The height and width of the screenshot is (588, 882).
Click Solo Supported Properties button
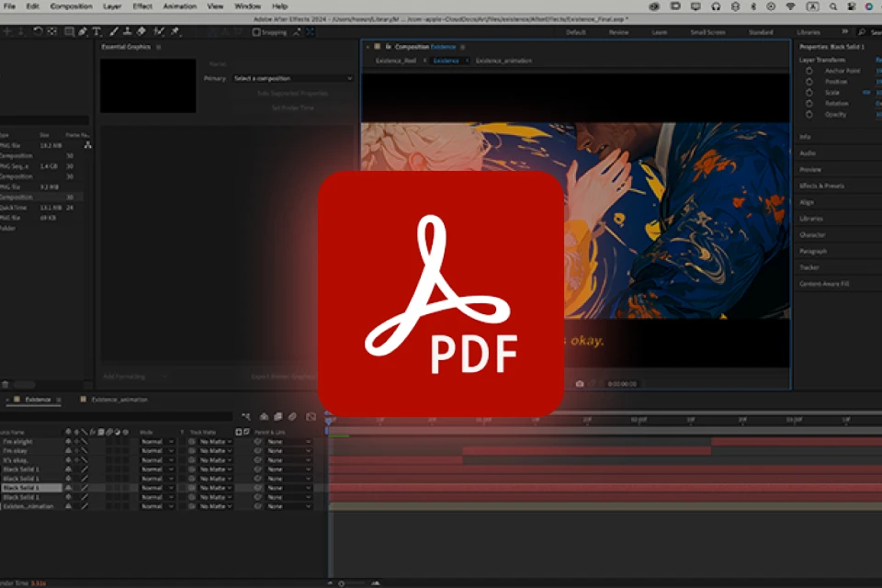pos(292,94)
